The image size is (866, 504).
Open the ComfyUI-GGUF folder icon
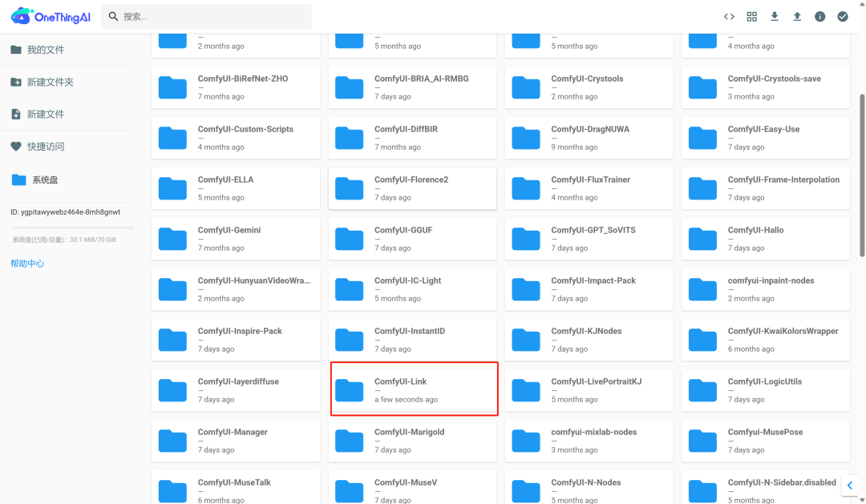(x=349, y=239)
